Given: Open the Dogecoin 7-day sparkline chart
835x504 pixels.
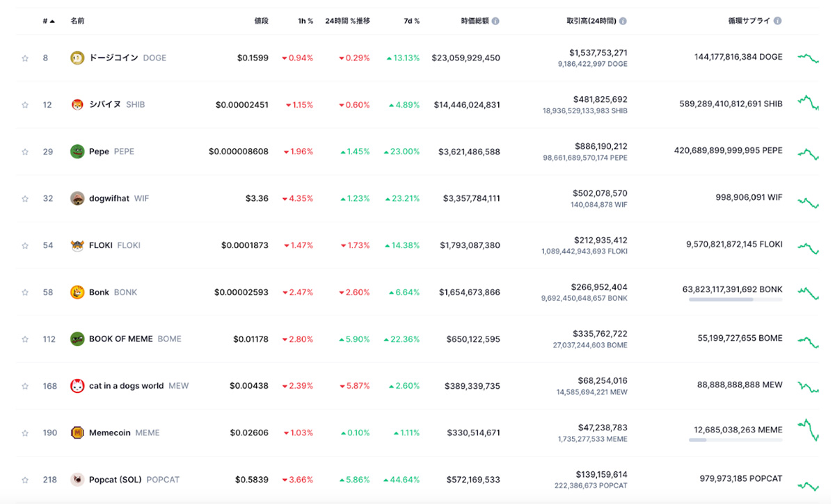Looking at the screenshot, I should pos(809,58).
